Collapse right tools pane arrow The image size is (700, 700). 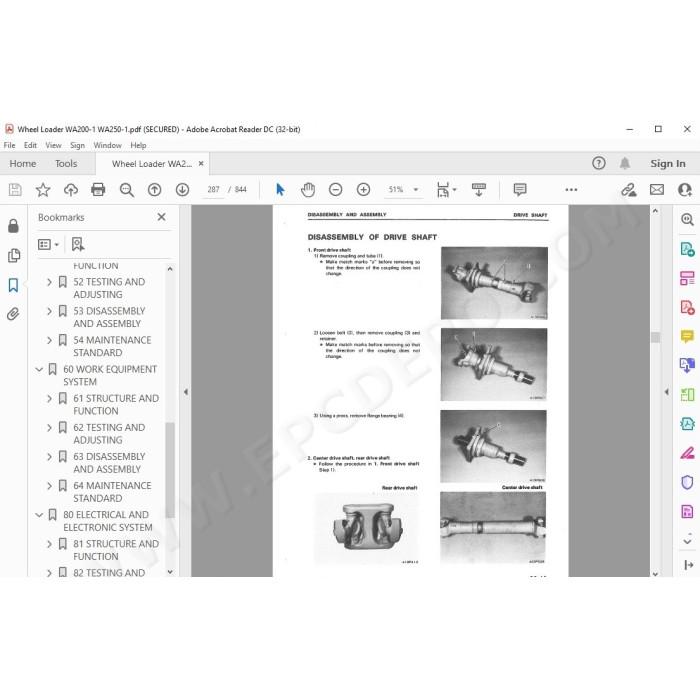(x=667, y=392)
